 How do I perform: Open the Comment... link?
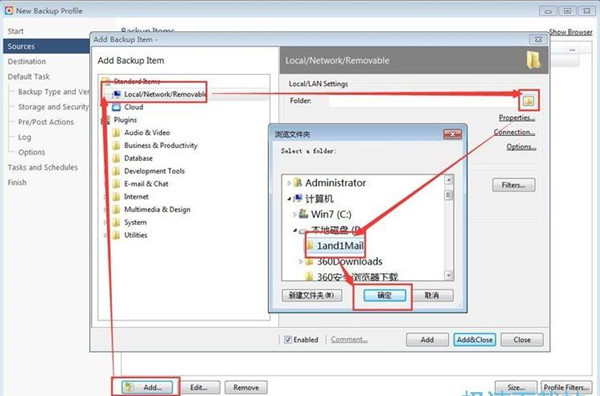[349, 339]
